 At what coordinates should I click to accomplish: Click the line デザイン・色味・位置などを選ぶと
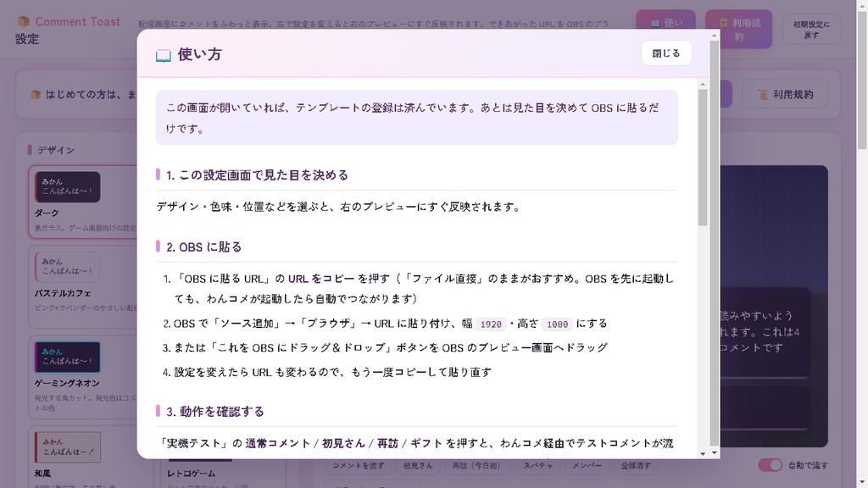coord(338,207)
